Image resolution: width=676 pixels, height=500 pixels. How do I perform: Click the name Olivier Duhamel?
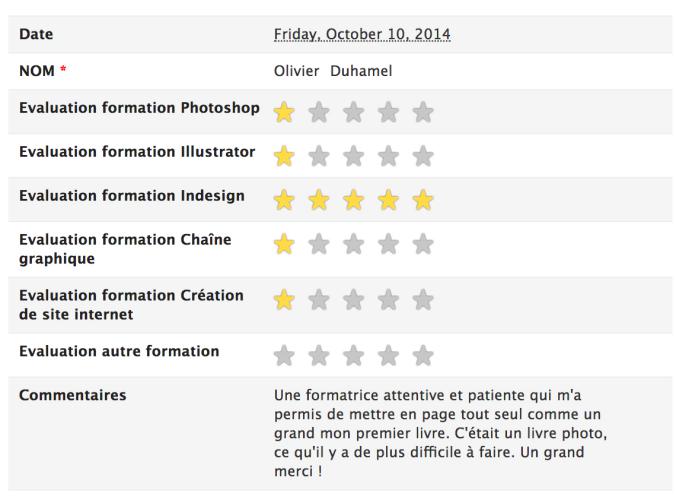pyautogui.click(x=333, y=71)
